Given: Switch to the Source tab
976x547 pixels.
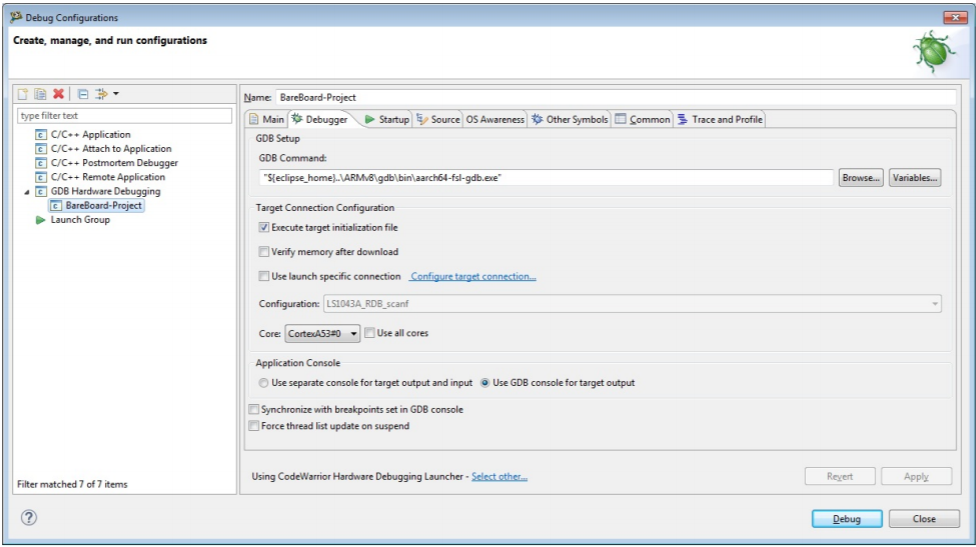Looking at the screenshot, I should point(438,119).
